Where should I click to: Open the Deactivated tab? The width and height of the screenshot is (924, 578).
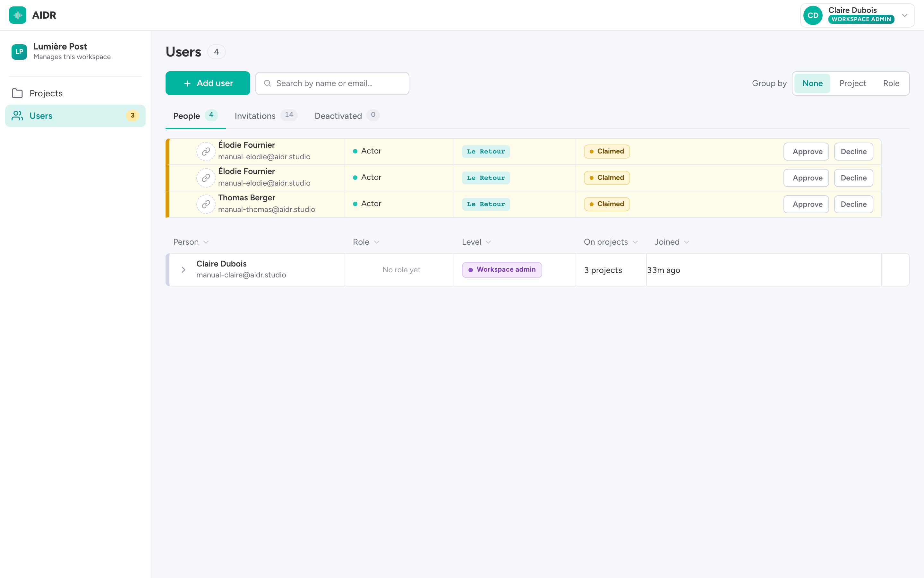(347, 116)
